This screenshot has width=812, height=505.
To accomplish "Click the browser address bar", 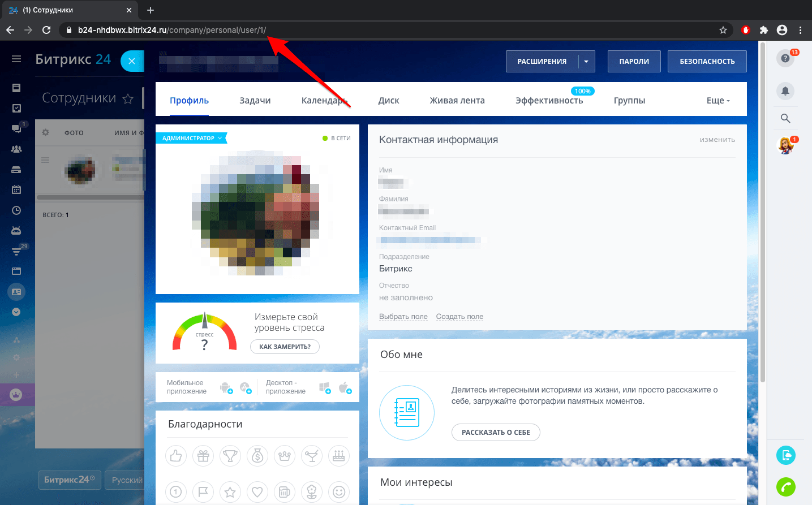I will point(396,30).
